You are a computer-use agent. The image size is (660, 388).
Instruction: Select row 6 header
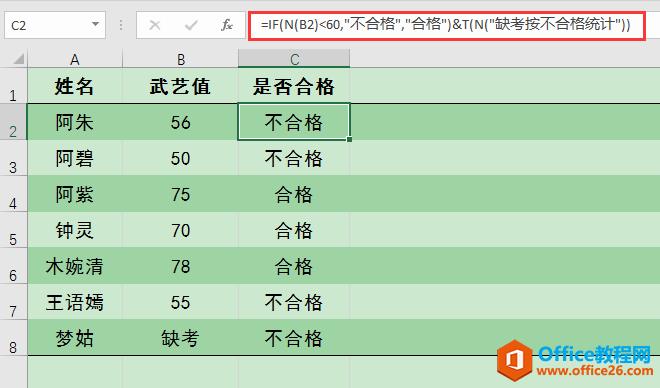[x=13, y=266]
